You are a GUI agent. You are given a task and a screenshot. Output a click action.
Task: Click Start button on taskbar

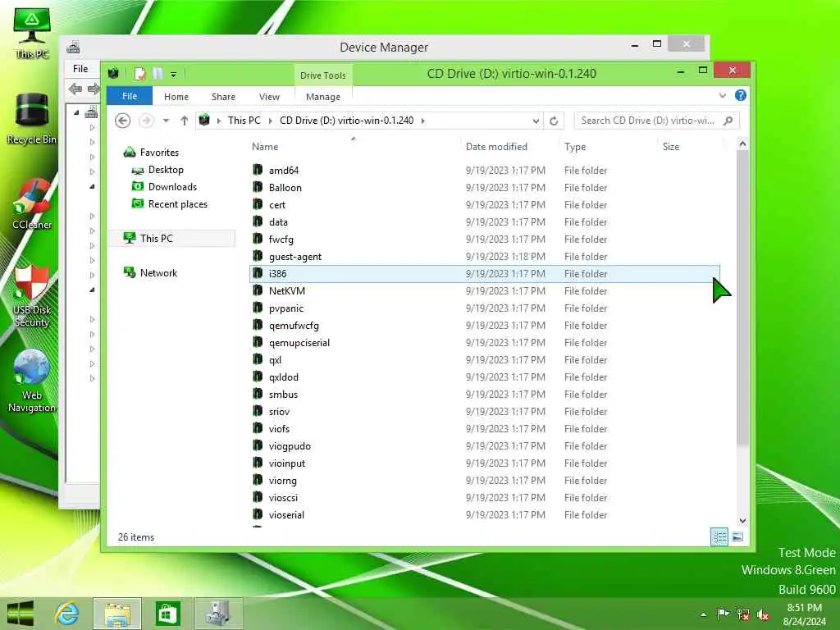coord(21,614)
